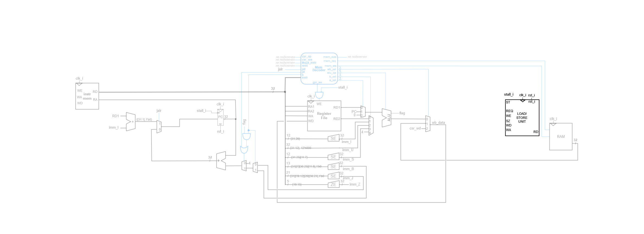Click the gpr_we port on Main Decoder
Screen dimensions: 644x234
click(x=317, y=82)
